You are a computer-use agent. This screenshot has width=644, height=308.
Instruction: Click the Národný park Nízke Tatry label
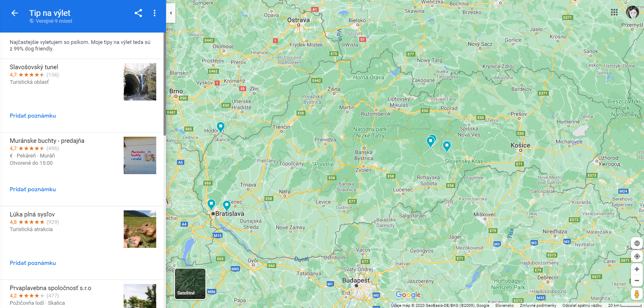tap(370, 132)
